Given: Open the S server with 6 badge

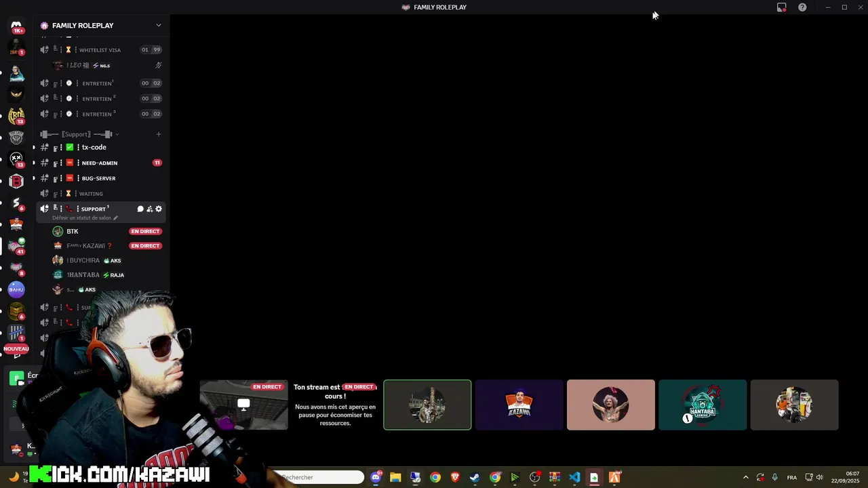Looking at the screenshot, I should [16, 203].
